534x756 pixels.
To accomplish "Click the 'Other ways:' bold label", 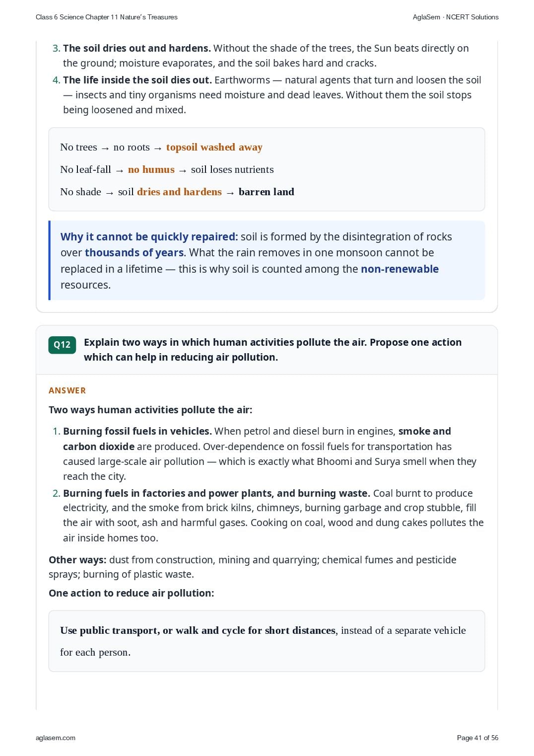I will tap(77, 560).
